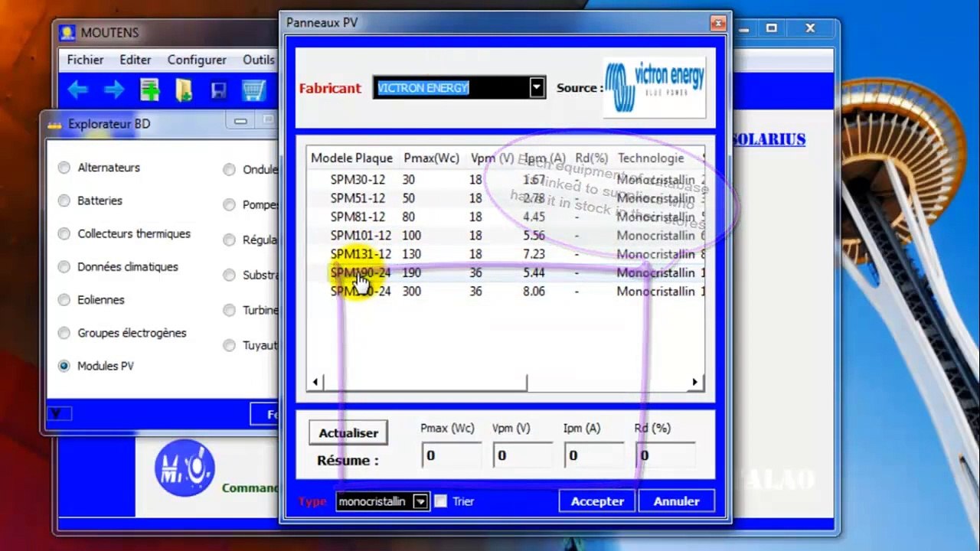The height and width of the screenshot is (551, 980).
Task: Open the Fichier menu
Action: [85, 60]
